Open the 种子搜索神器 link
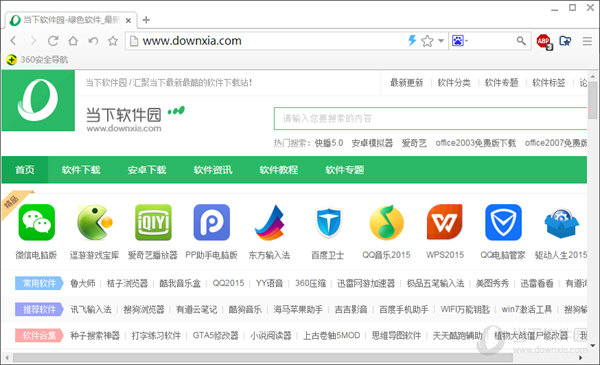Image resolution: width=600 pixels, height=365 pixels. click(x=95, y=336)
